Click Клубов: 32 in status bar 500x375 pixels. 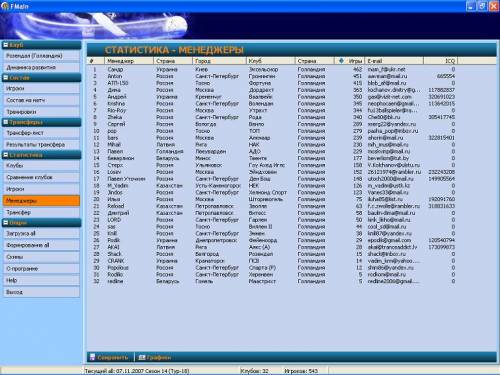(254, 371)
